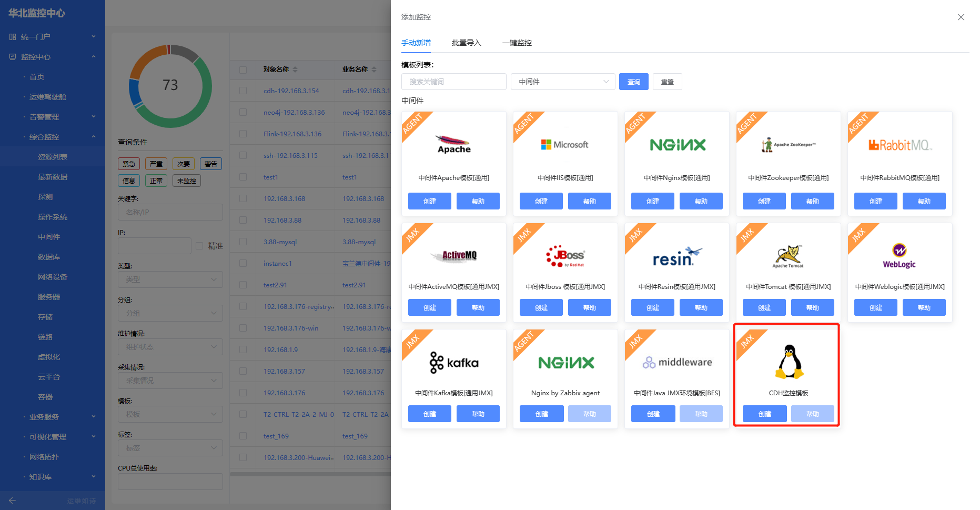Image resolution: width=980 pixels, height=510 pixels.
Task: Click the ActiveMQ logo
Action: 453,256
